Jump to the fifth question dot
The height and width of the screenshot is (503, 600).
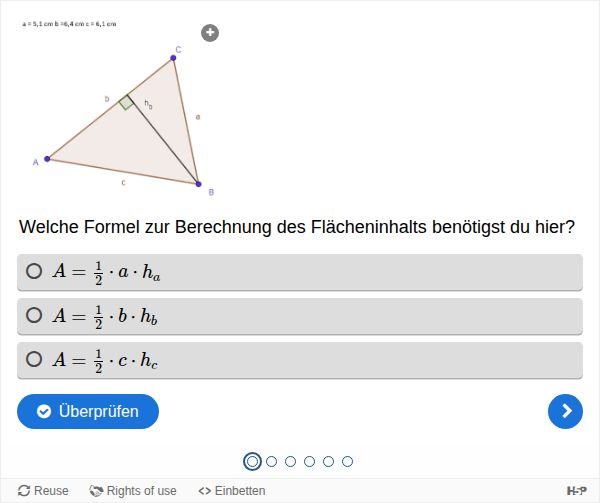click(328, 461)
